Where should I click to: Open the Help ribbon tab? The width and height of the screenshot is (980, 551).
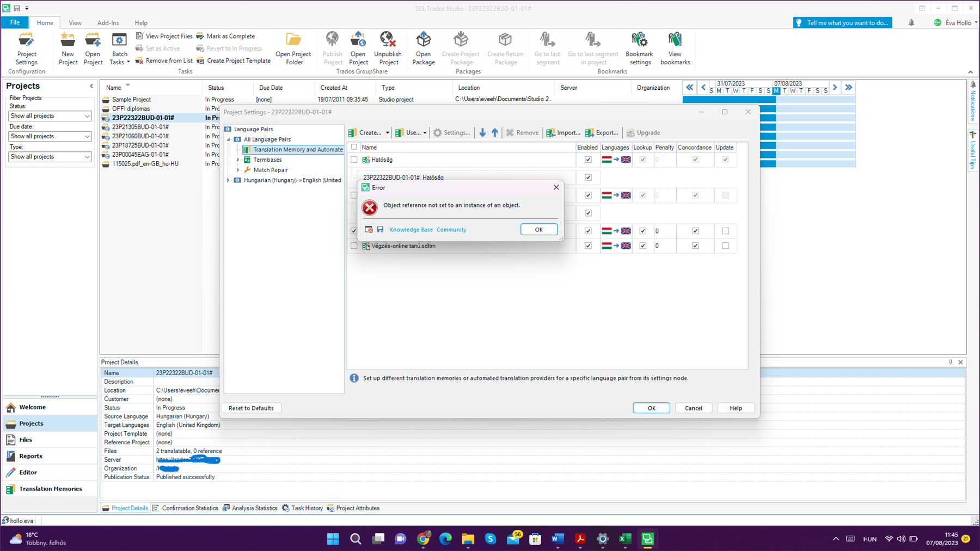point(141,23)
